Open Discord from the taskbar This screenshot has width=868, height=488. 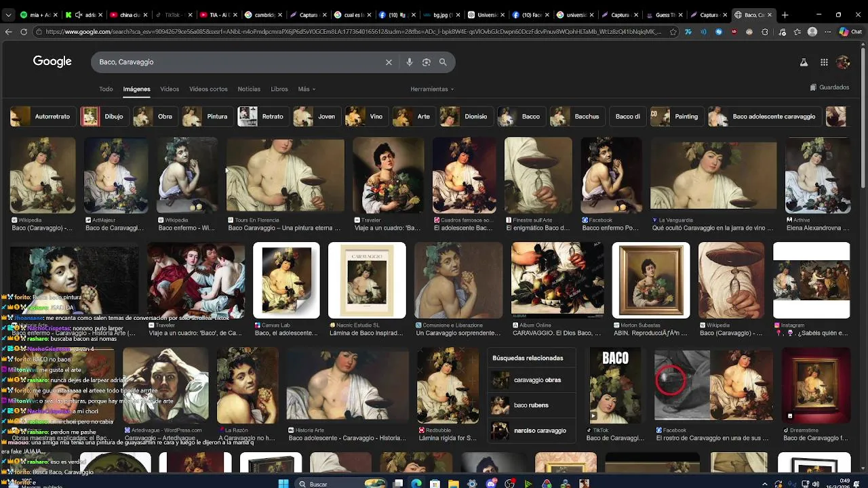491,483
